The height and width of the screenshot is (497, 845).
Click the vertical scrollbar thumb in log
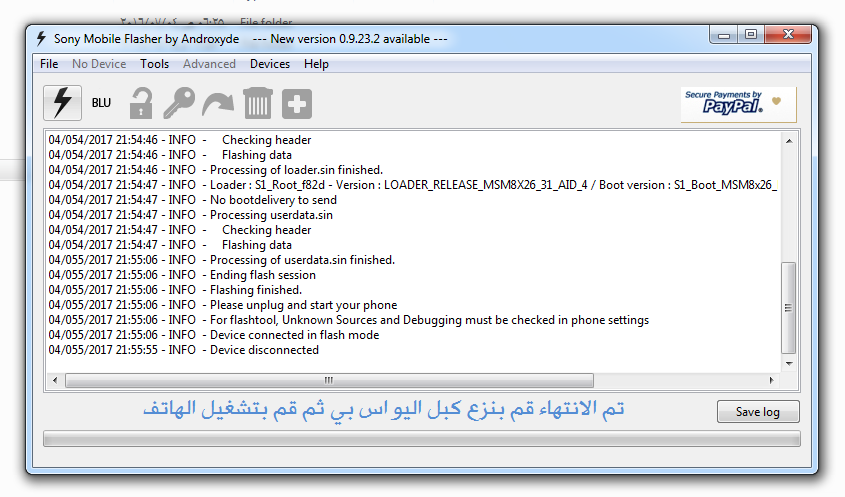(789, 308)
